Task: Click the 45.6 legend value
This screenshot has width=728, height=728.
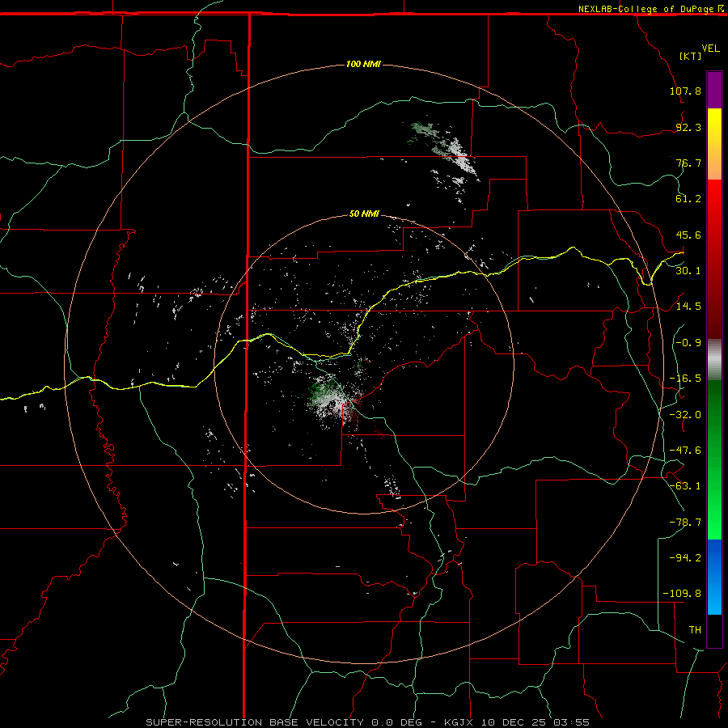Action: [688, 235]
